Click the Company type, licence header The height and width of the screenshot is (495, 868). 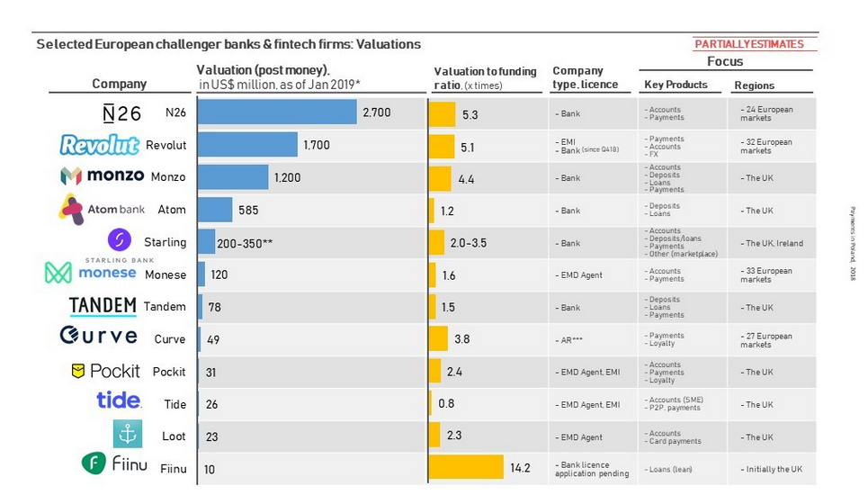click(x=586, y=77)
